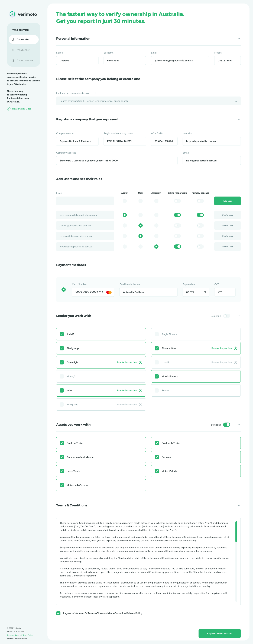Click Register & Get started button
253x644 pixels.
219,633
